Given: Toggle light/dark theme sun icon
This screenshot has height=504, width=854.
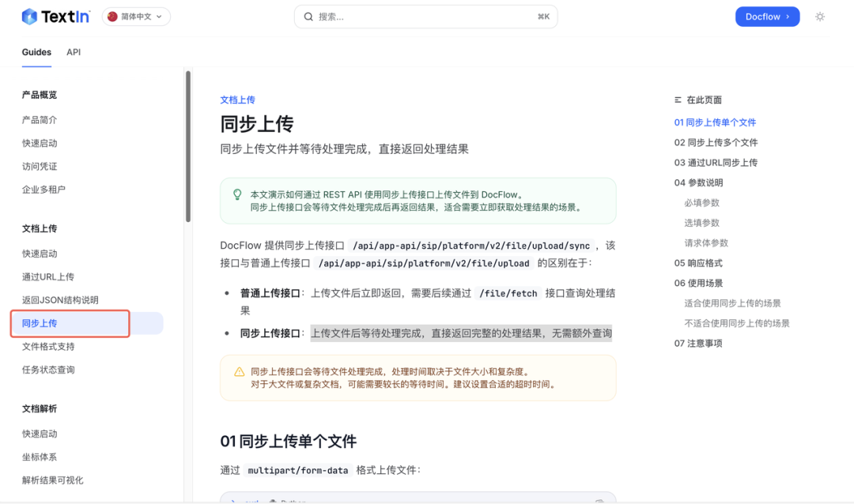Looking at the screenshot, I should pos(820,17).
